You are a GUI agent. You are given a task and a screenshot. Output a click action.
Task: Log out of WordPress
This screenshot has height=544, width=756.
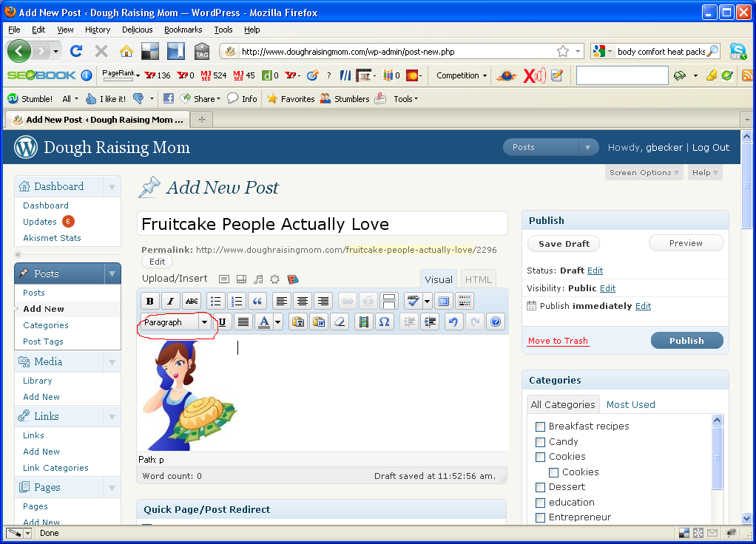coord(711,147)
